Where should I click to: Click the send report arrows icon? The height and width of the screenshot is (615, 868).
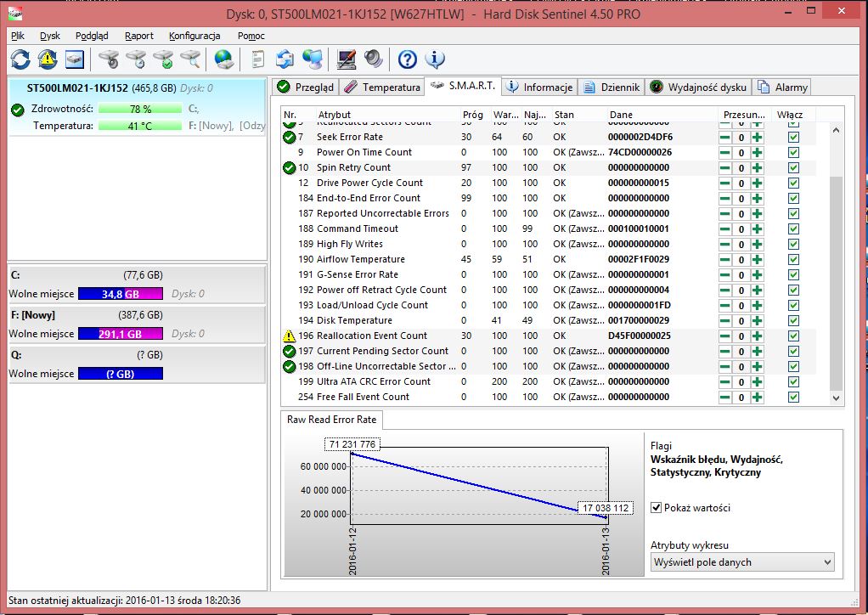[x=285, y=59]
